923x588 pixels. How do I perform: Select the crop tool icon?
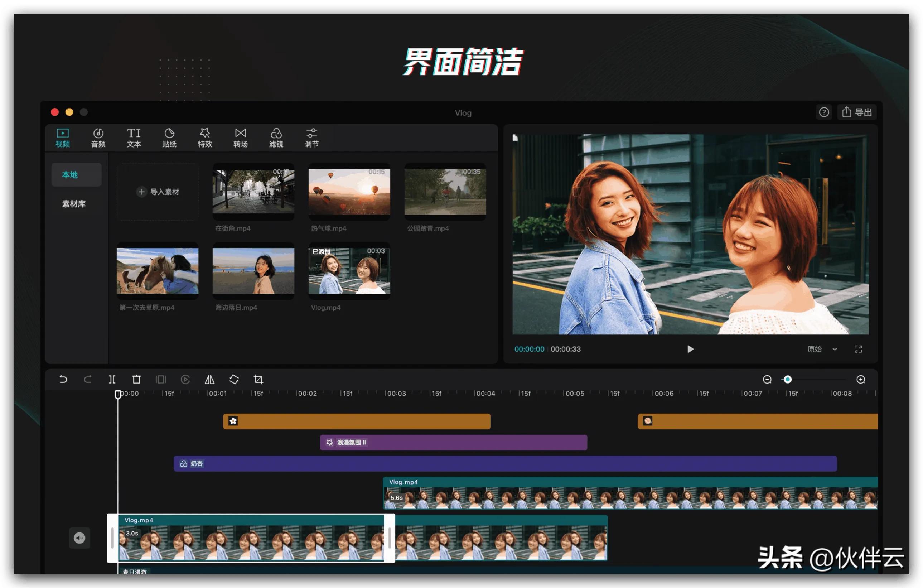coord(258,379)
